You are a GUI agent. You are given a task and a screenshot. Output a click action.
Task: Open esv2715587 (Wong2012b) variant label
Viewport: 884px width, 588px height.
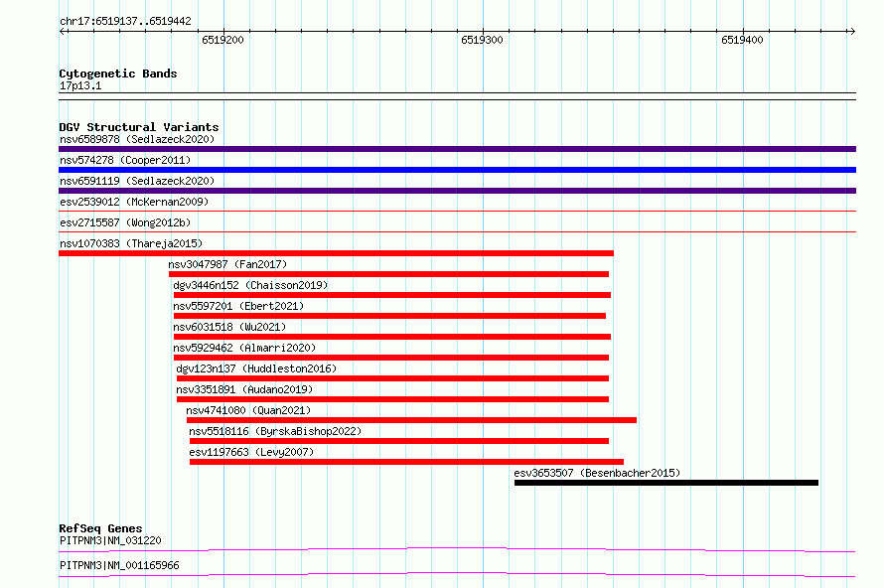click(125, 222)
